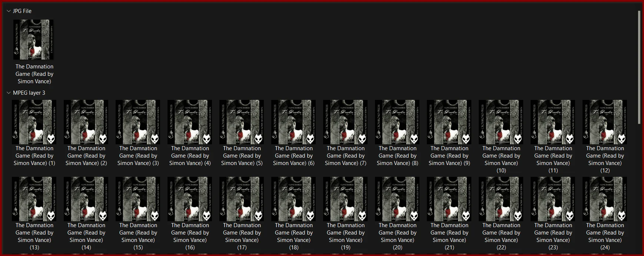Click file name ending in 'Simon Vance) (5)'
This screenshot has width=644, height=256.
[x=242, y=156]
